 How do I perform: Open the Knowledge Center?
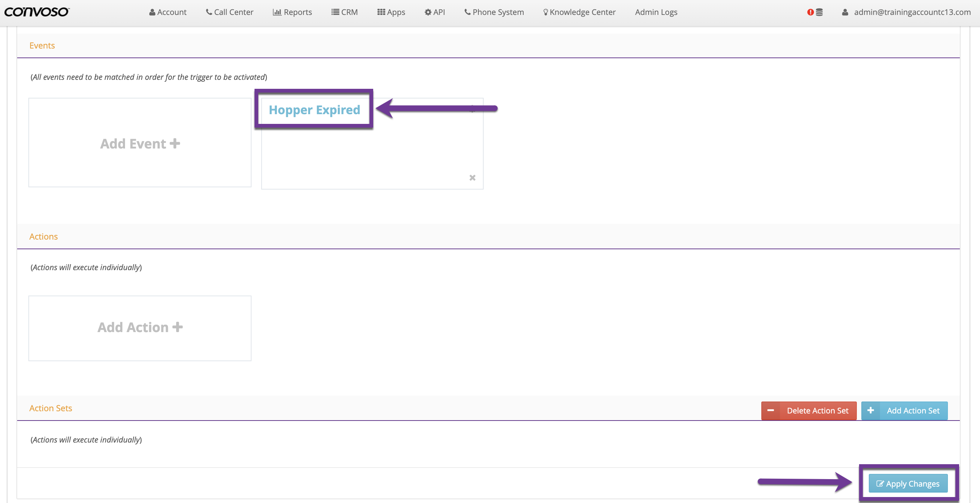coord(579,12)
